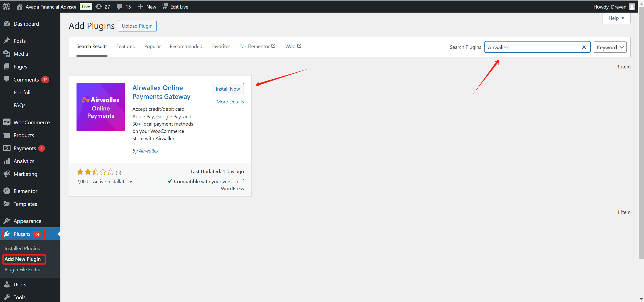Install the Airwallex Online Payments Gateway plugin
Screen dimensions: 644x302
coord(228,89)
